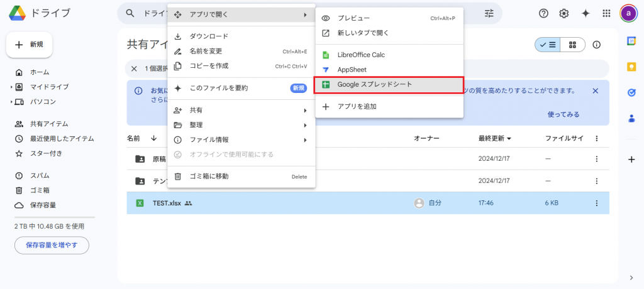Open the account avatar
Image resolution: width=644 pixels, height=289 pixels.
628,14
